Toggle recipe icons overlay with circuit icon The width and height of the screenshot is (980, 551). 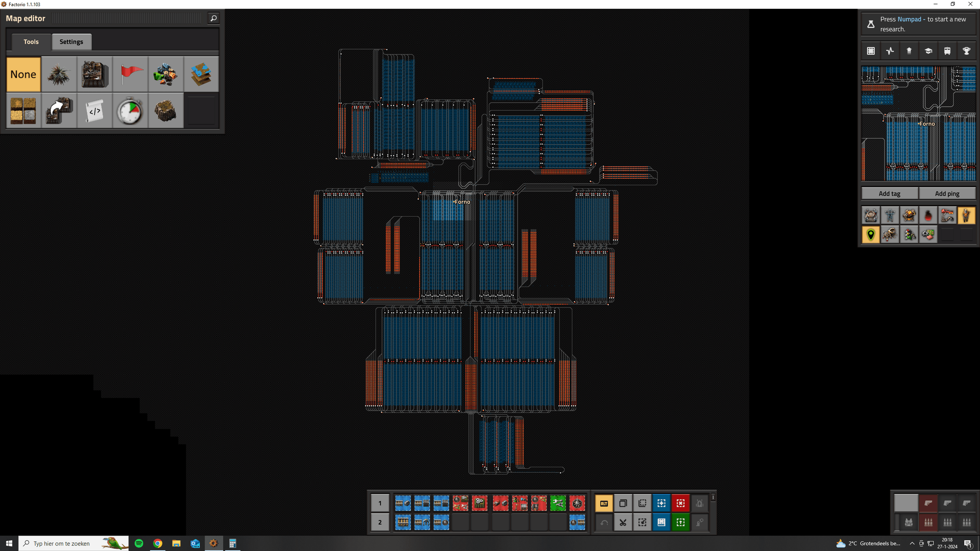(x=928, y=235)
